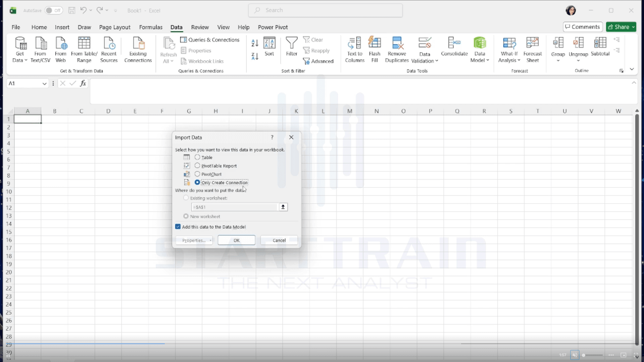The width and height of the screenshot is (644, 362).
Task: Click From Text/CSV import icon
Action: [x=40, y=50]
